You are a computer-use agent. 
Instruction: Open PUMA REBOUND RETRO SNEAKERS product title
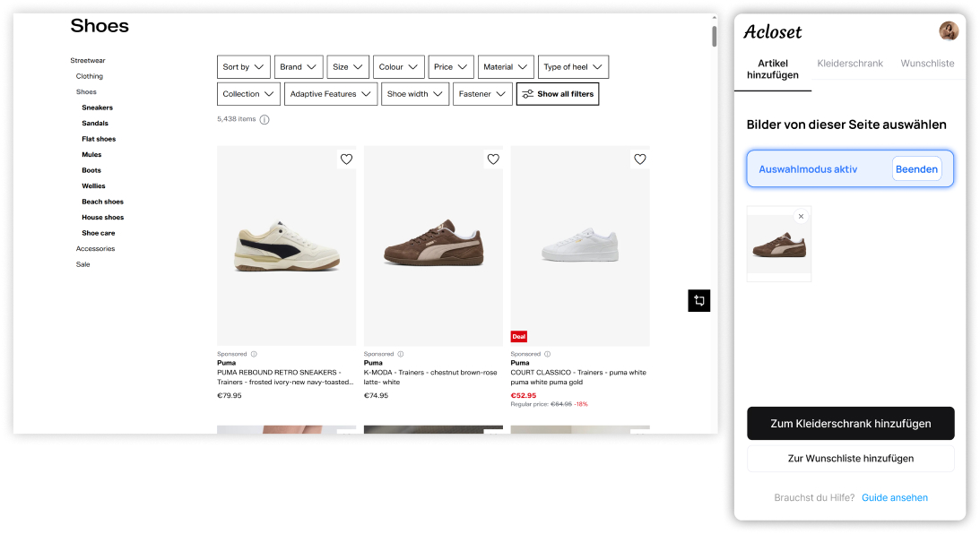tap(285, 377)
